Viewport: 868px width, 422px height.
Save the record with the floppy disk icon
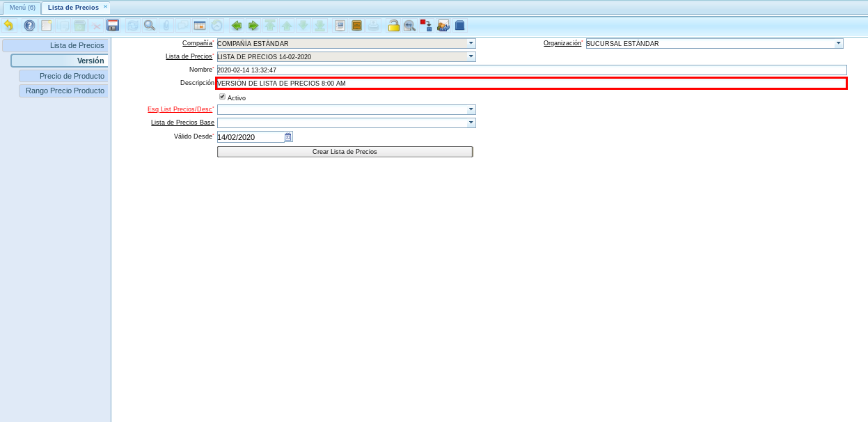click(113, 26)
